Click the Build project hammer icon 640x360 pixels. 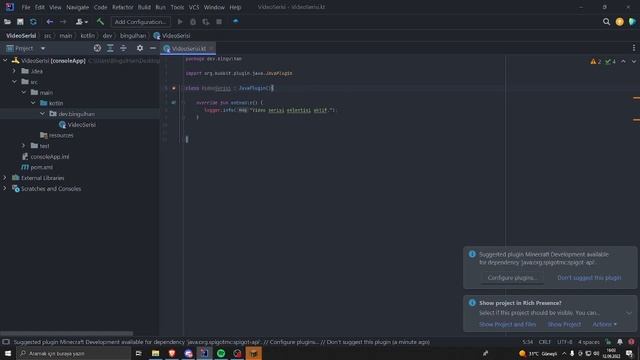[100, 22]
